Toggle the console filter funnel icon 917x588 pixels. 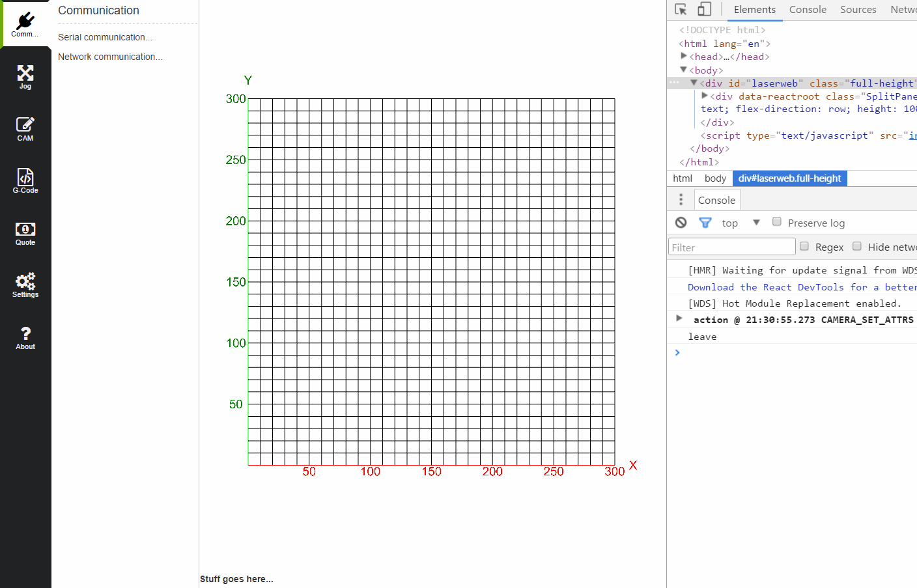click(x=705, y=223)
